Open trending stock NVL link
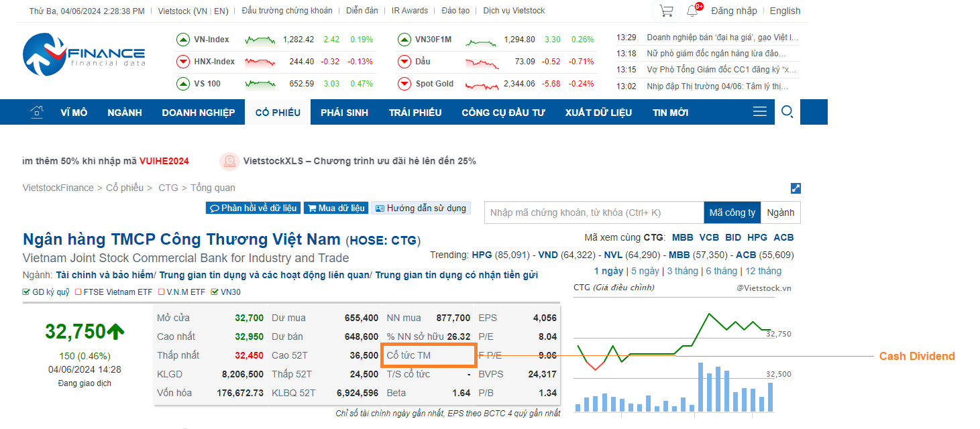The height and width of the screenshot is (429, 980). (x=613, y=255)
